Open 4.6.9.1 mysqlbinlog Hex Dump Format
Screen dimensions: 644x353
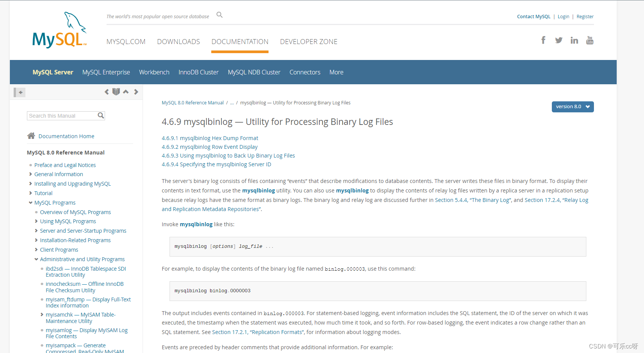point(210,138)
